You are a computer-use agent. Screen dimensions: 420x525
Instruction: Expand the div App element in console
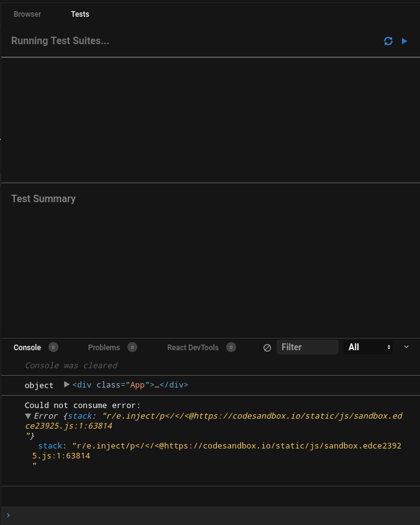[x=66, y=384]
